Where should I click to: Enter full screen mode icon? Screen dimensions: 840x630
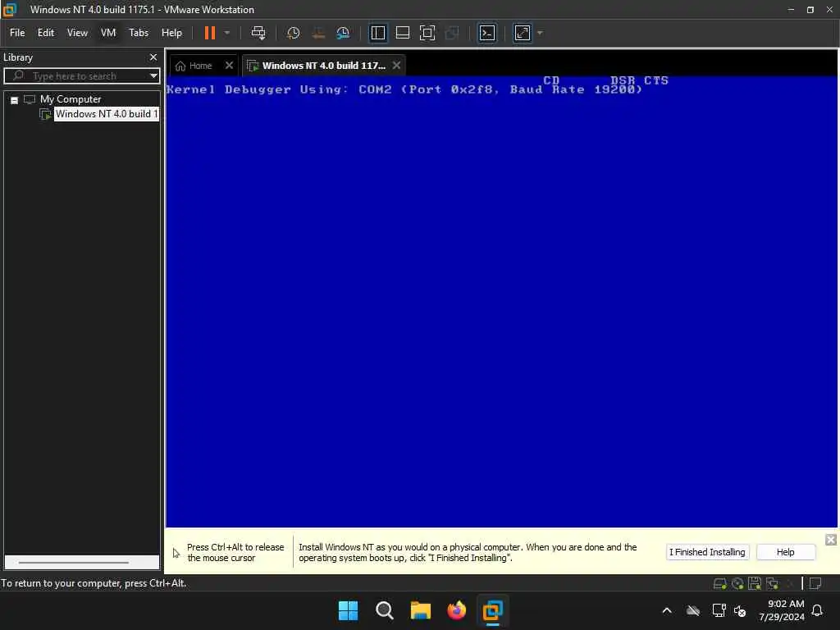coord(427,33)
